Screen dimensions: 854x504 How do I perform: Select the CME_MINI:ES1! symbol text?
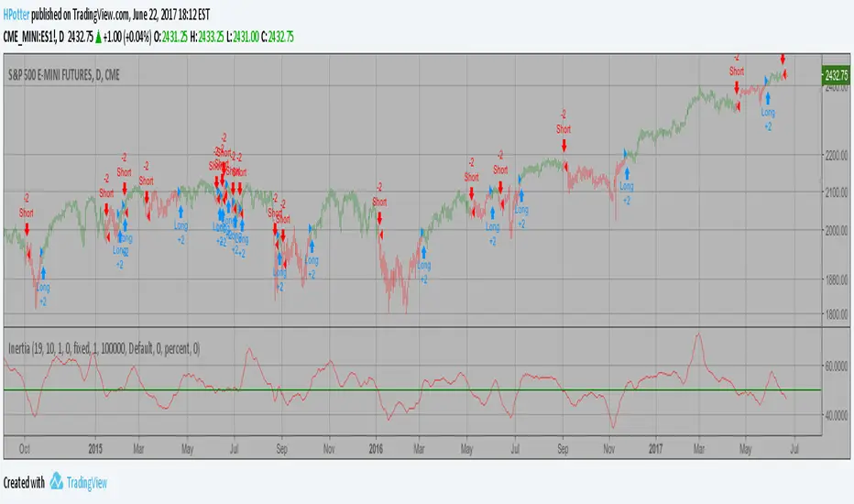point(29,37)
